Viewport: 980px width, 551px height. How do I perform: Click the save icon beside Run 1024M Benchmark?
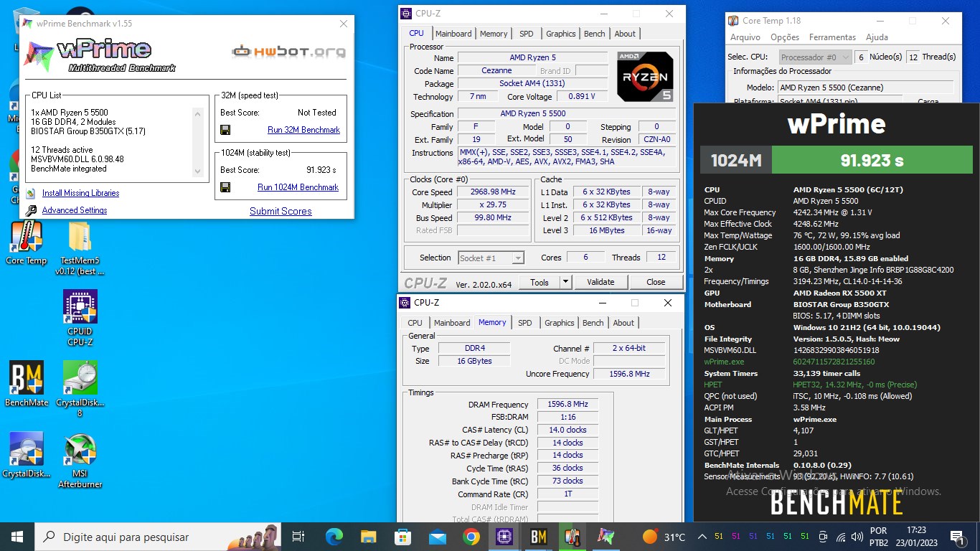point(225,187)
